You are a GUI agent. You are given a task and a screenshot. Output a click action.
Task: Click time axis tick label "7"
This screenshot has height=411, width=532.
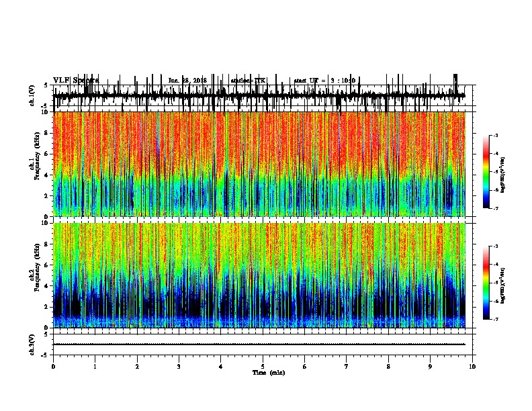(347, 367)
